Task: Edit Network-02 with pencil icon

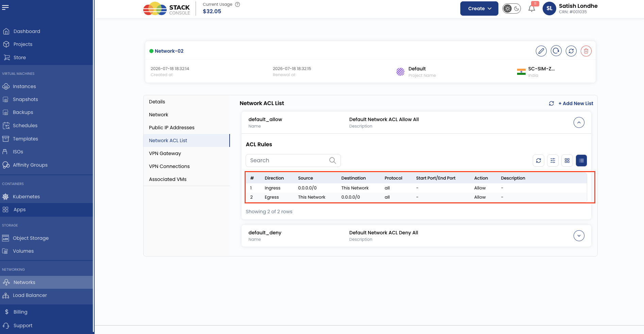Action: 541,51
